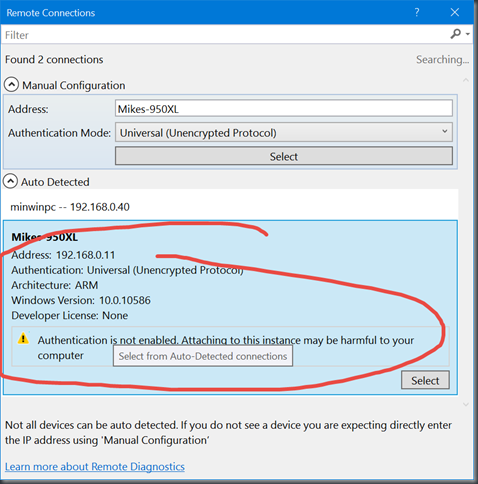Click the Found 2 connections label

point(54,59)
